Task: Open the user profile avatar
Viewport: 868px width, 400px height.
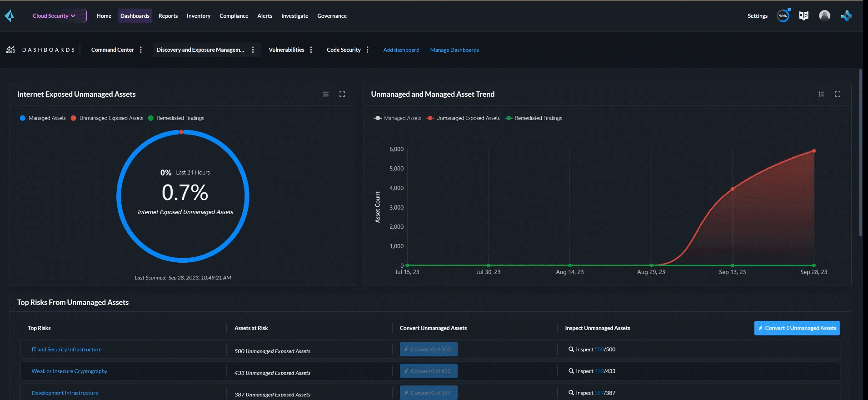Action: tap(825, 16)
